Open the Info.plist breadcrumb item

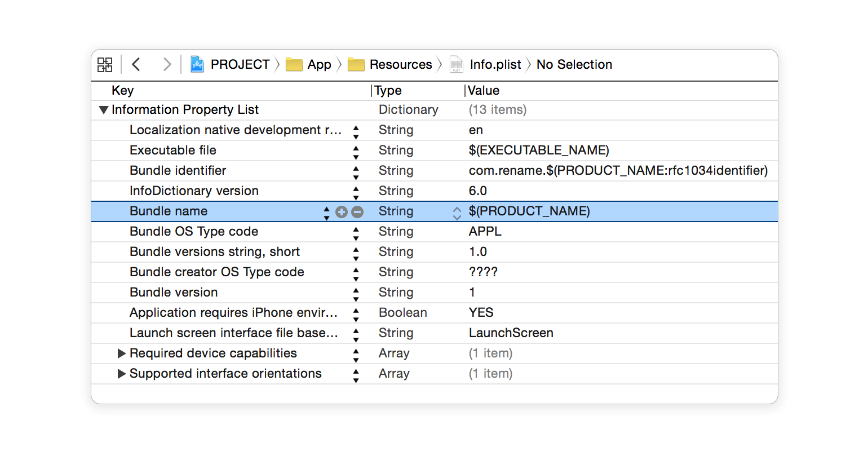click(495, 64)
